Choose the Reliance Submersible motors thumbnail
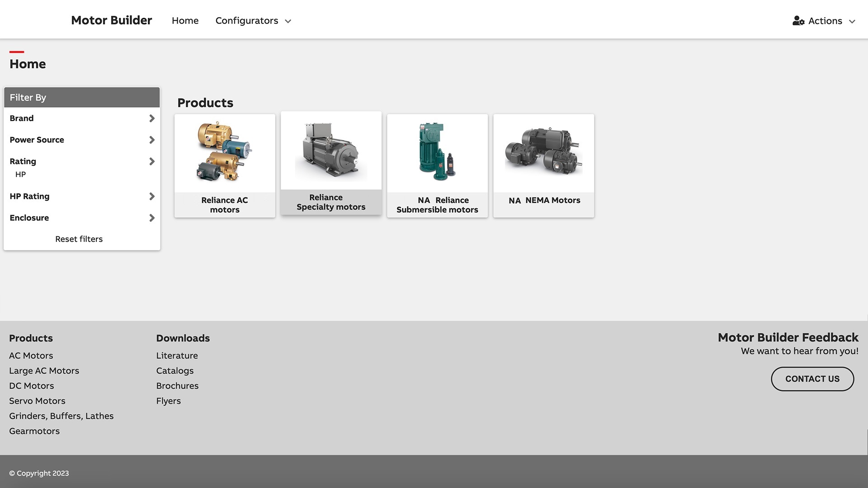Image resolution: width=868 pixels, height=488 pixels. (437, 152)
